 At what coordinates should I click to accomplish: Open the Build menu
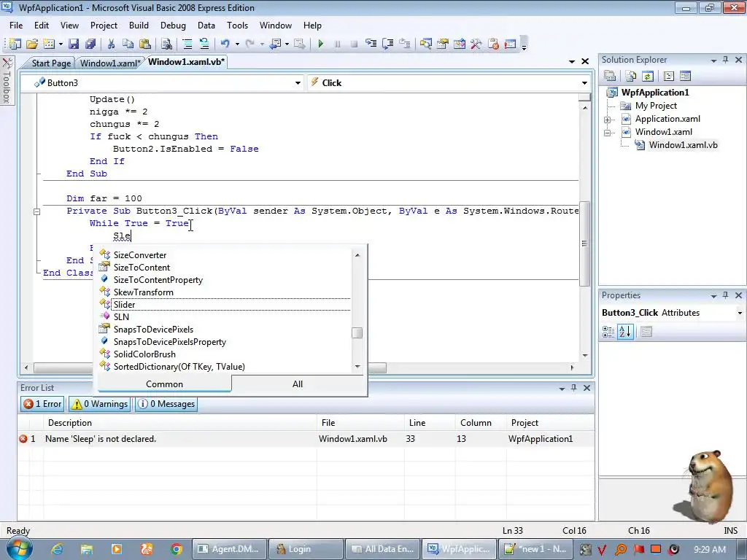pyautogui.click(x=139, y=26)
